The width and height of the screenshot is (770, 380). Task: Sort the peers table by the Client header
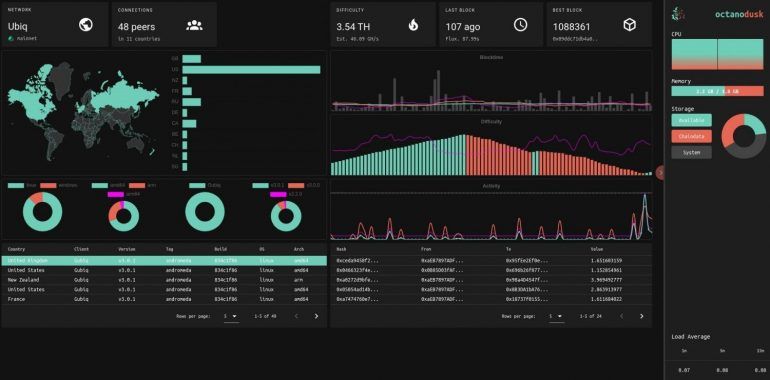click(81, 249)
